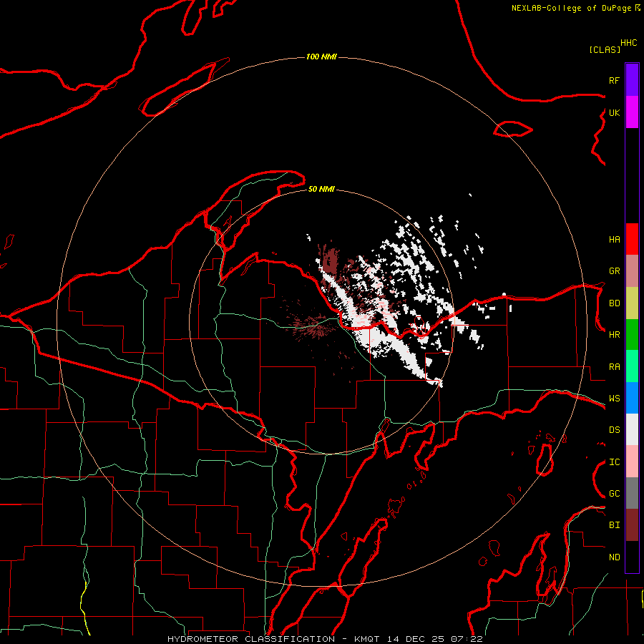Click the BD legend label

tap(614, 303)
